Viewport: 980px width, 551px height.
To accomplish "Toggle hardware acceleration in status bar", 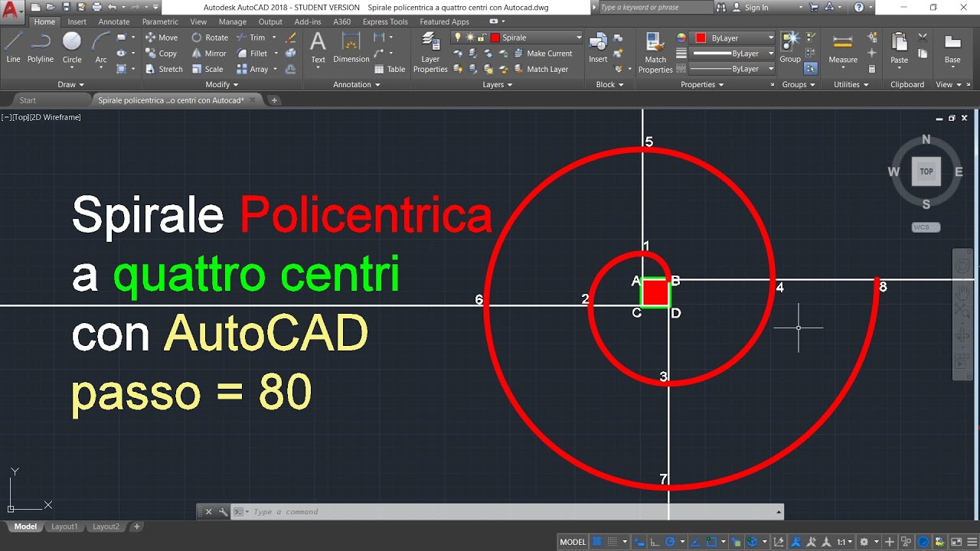I will pyautogui.click(x=923, y=542).
